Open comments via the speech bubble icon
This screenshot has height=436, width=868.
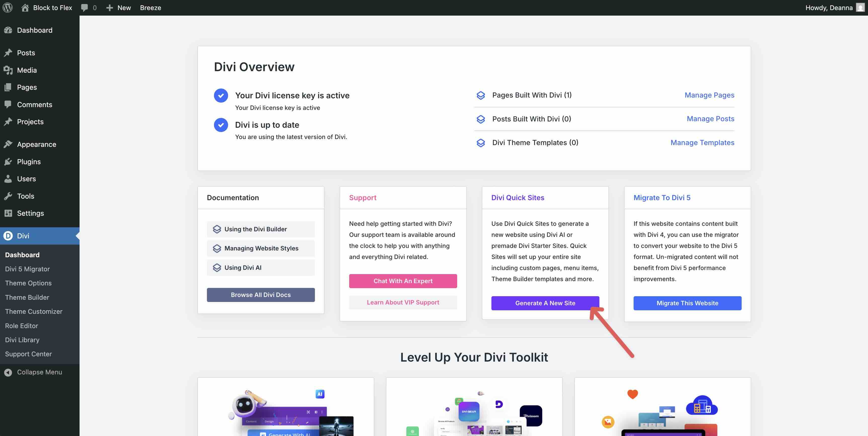pyautogui.click(x=84, y=7)
